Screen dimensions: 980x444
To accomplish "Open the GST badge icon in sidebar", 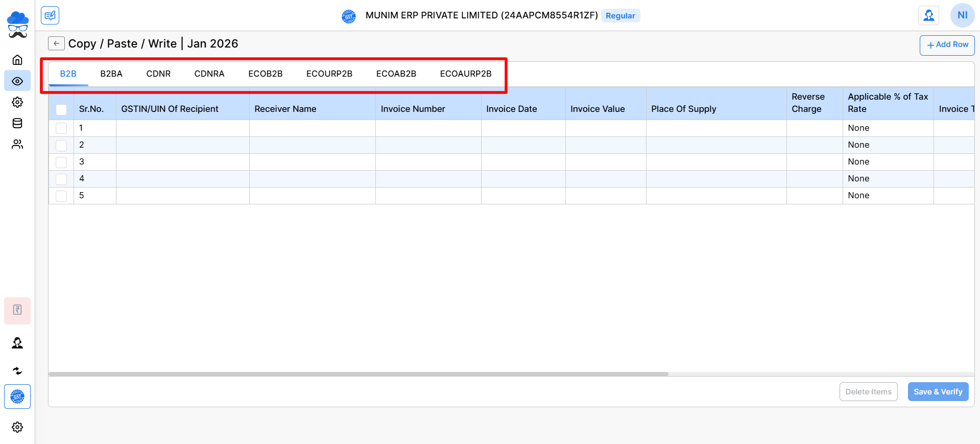I will (17, 396).
